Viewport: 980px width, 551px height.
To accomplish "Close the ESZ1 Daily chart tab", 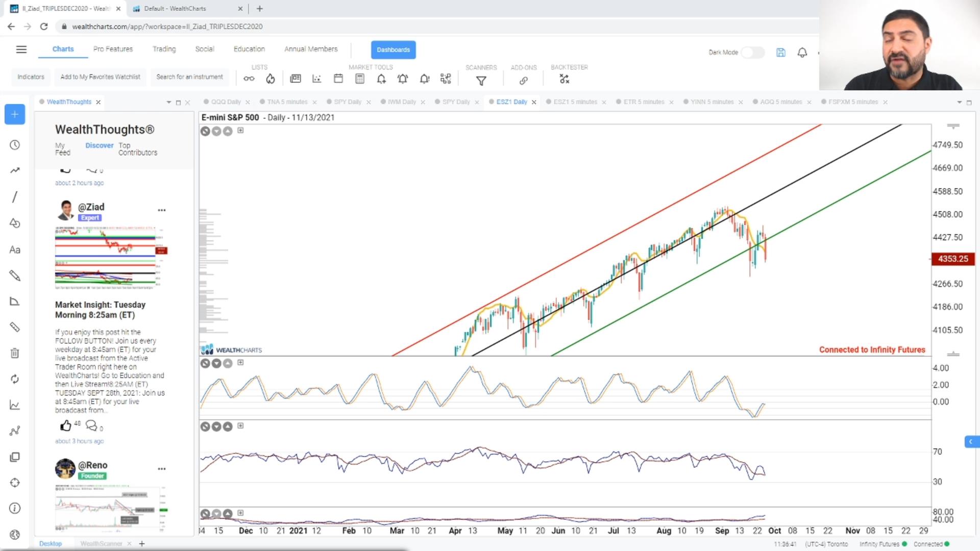I will tap(534, 103).
